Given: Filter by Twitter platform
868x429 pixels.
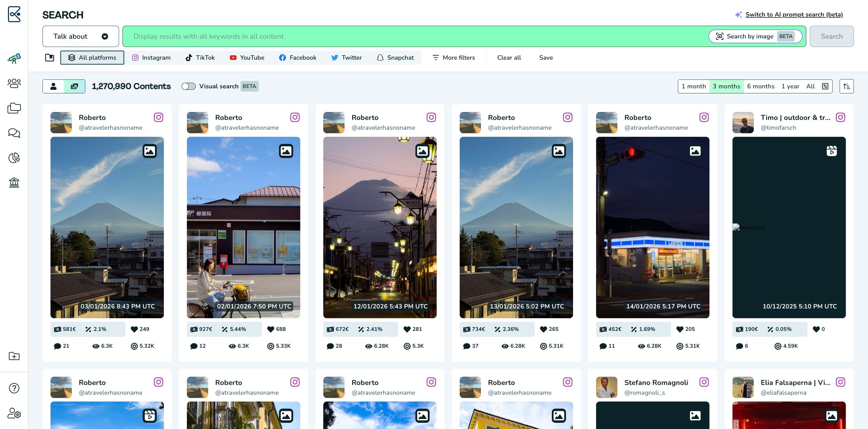Looking at the screenshot, I should (x=346, y=58).
